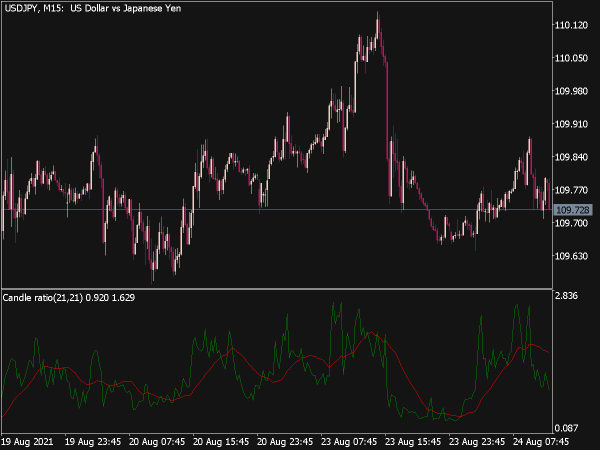Screen dimensions: 600x450
Task: Click the 109.700 price axis label
Action: (571, 223)
